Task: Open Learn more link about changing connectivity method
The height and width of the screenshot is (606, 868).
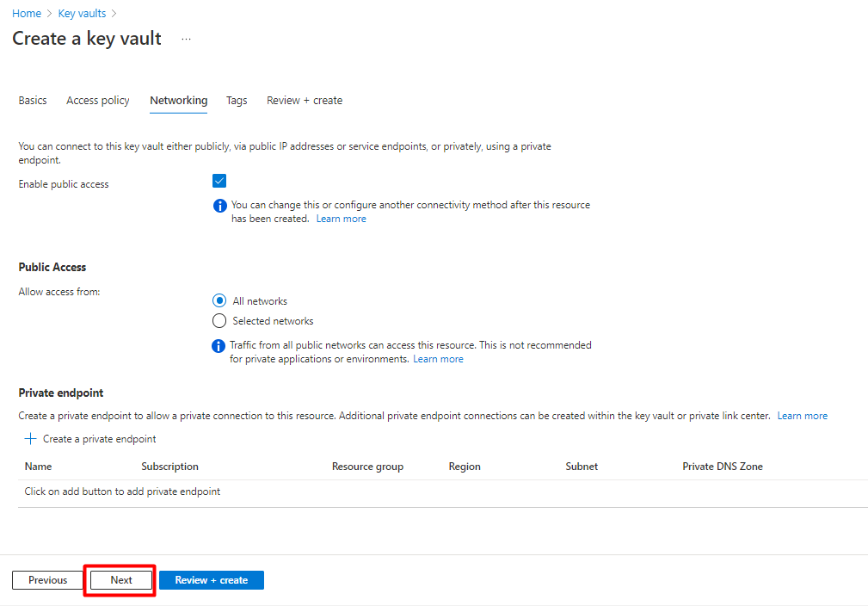Action: click(x=342, y=220)
